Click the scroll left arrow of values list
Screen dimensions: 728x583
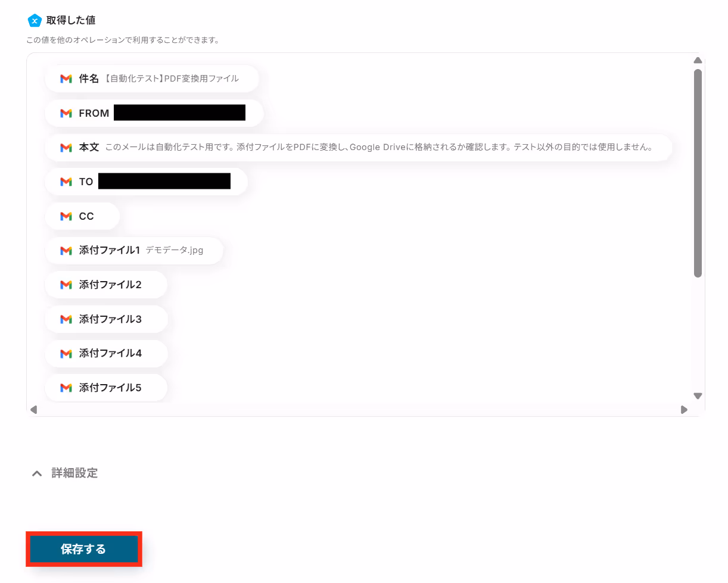34,410
